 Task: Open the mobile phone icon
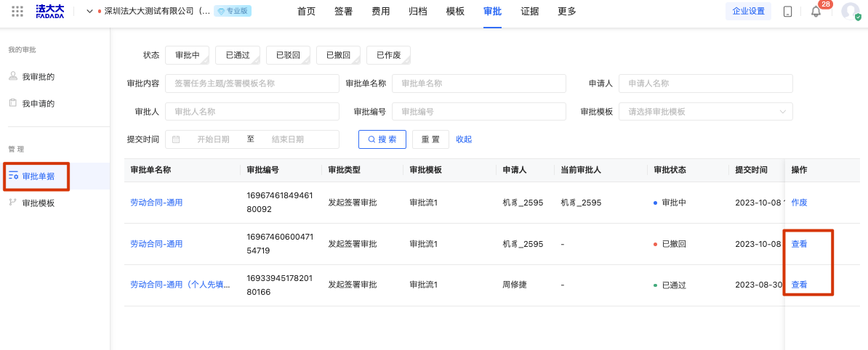pos(787,12)
